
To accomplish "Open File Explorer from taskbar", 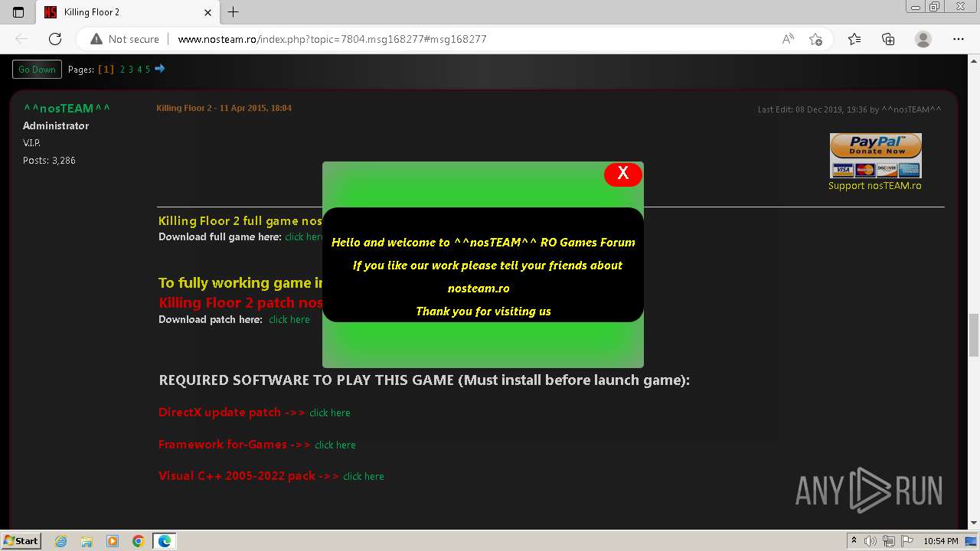I will coord(87,541).
